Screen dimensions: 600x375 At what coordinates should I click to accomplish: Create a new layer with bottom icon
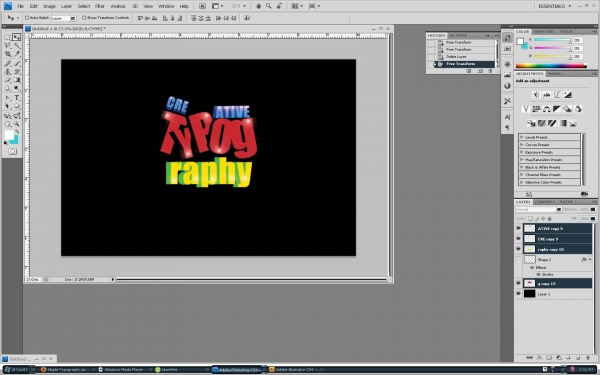[x=578, y=358]
